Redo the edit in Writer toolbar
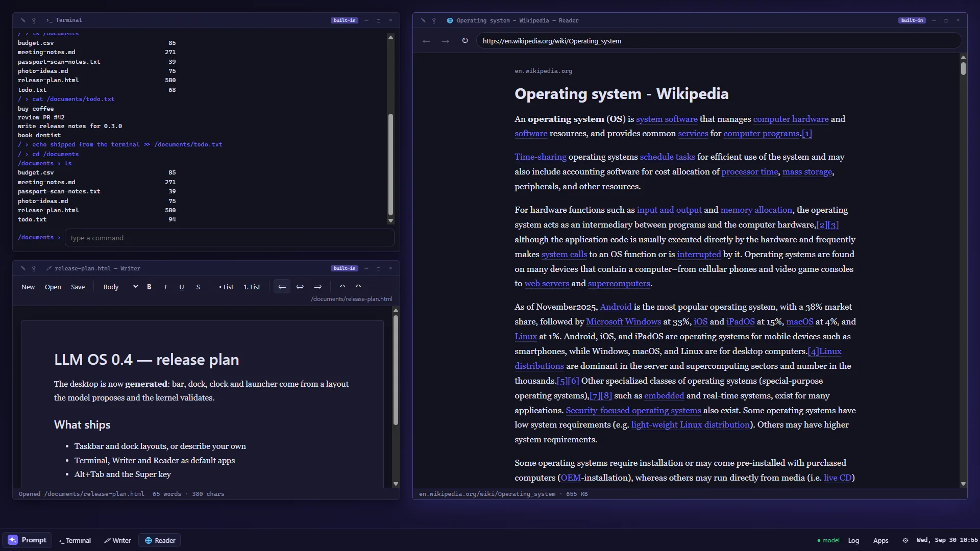The width and height of the screenshot is (980, 551). (358, 287)
